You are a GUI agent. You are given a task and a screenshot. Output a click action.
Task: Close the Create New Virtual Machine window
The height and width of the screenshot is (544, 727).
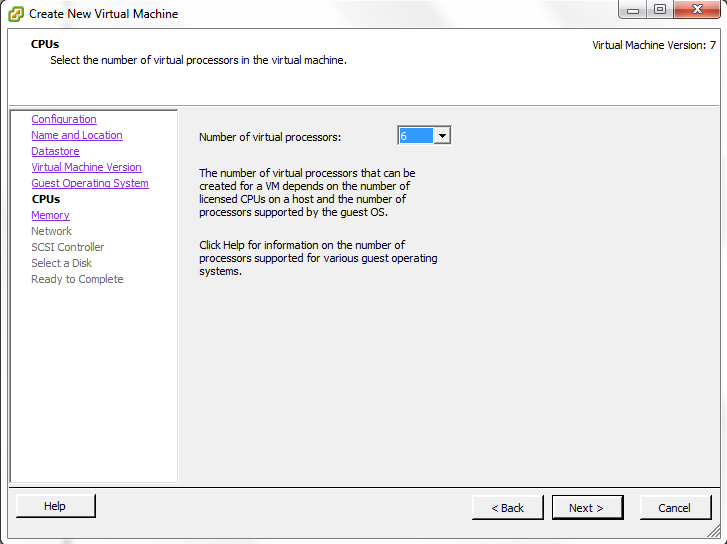697,9
